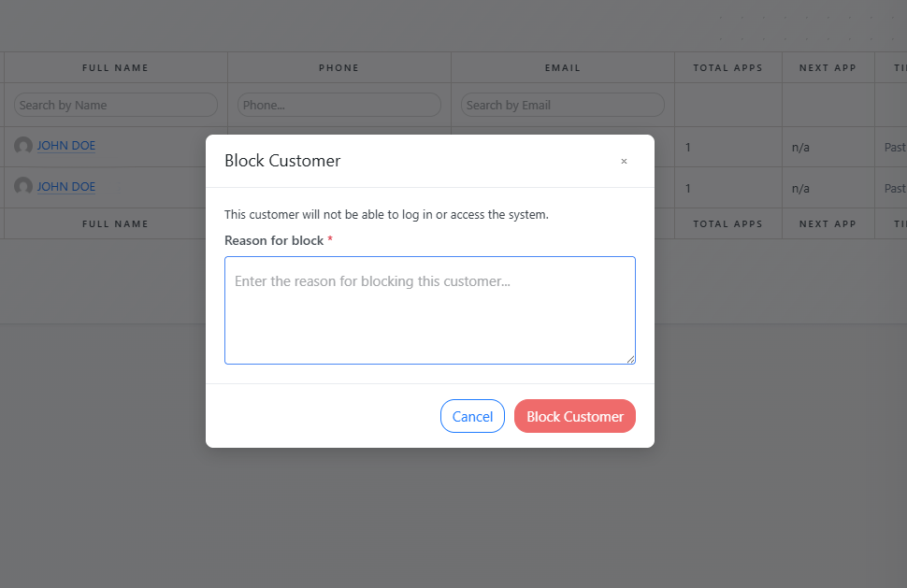Sort by top NEXT APP header
This screenshot has height=588, width=907.
(828, 67)
